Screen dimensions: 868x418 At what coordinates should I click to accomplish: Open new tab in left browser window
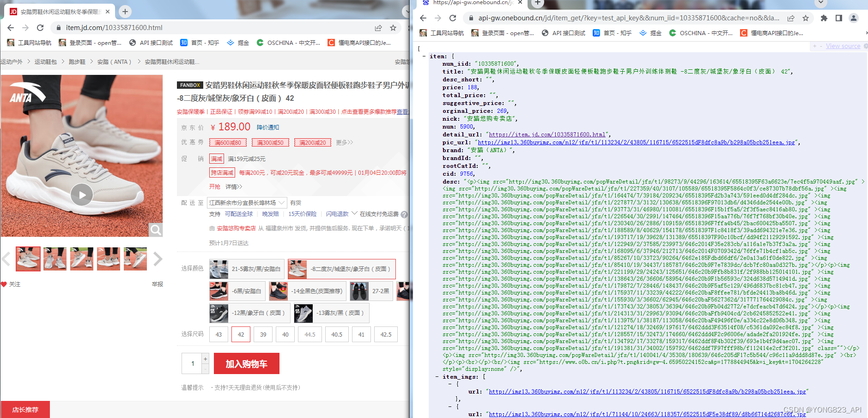tap(125, 11)
